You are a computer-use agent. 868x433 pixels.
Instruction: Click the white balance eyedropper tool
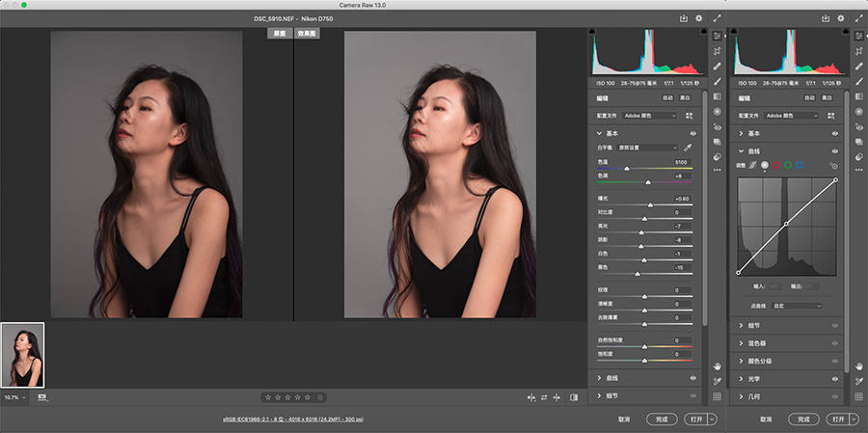pyautogui.click(x=689, y=148)
